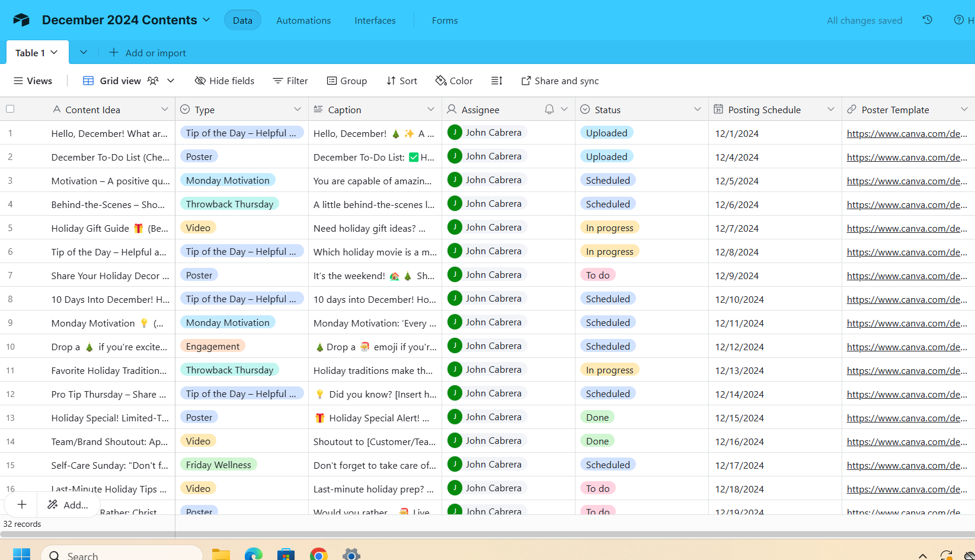Open the Color toolbar option
975x560 pixels.
(x=454, y=81)
